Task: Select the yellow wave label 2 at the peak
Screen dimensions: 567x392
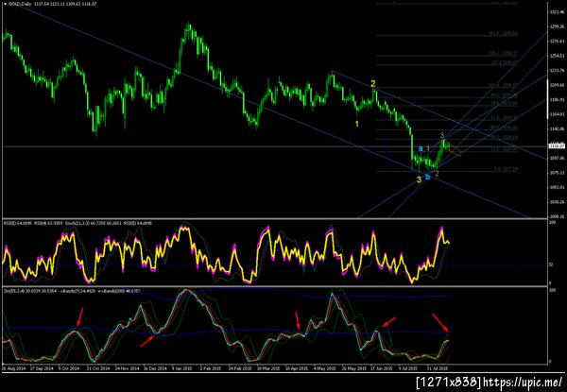Action: coord(373,84)
